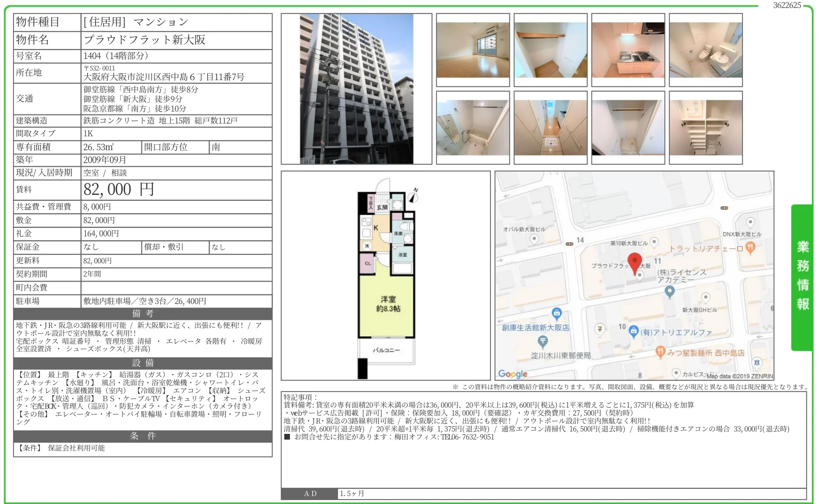
Task: Open the Google logo link on the map
Action: point(512,374)
